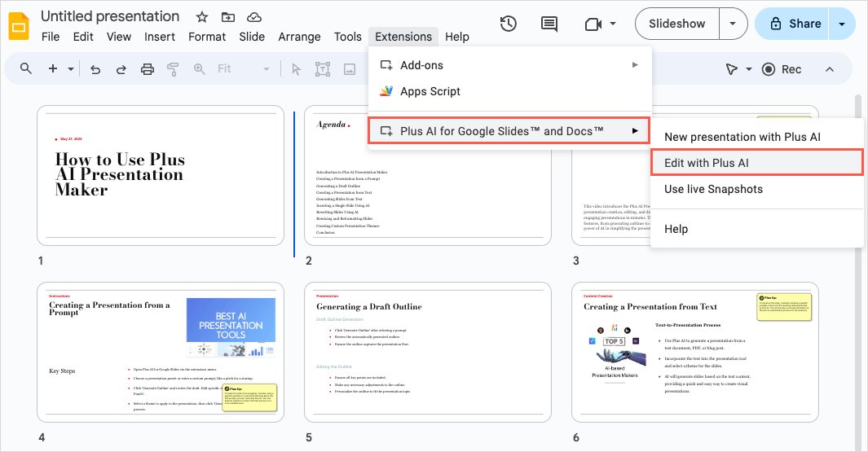The height and width of the screenshot is (452, 868).
Task: Select Use live Snapshots
Action: [x=757, y=189]
